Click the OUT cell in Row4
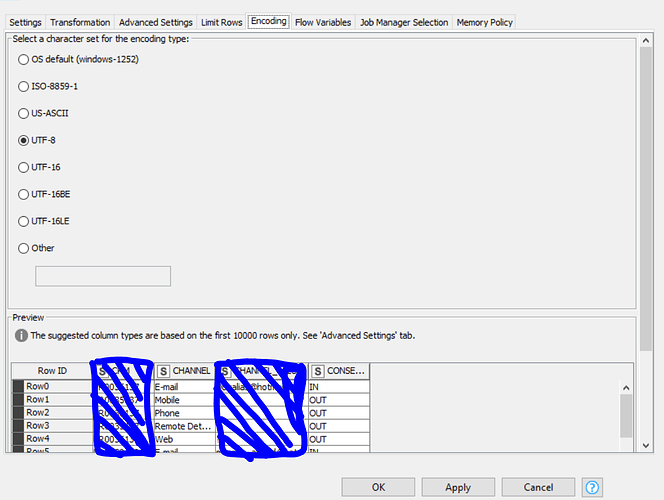 (339, 439)
